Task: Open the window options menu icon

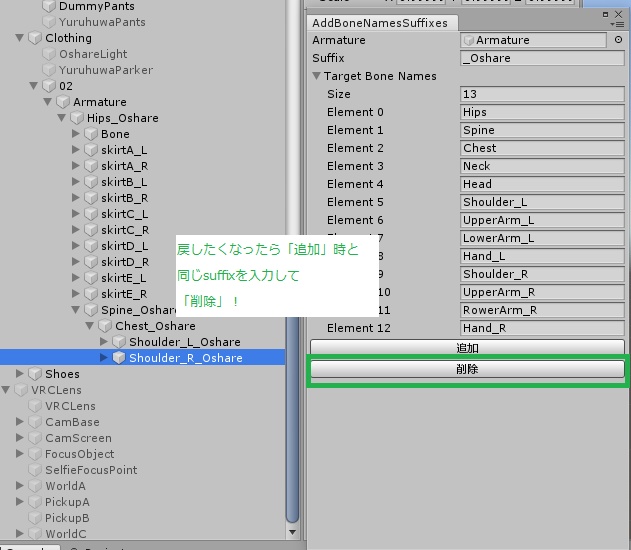Action: click(618, 25)
